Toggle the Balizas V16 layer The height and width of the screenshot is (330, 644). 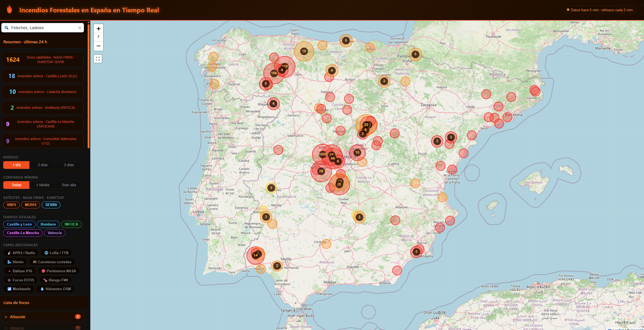[x=20, y=271]
